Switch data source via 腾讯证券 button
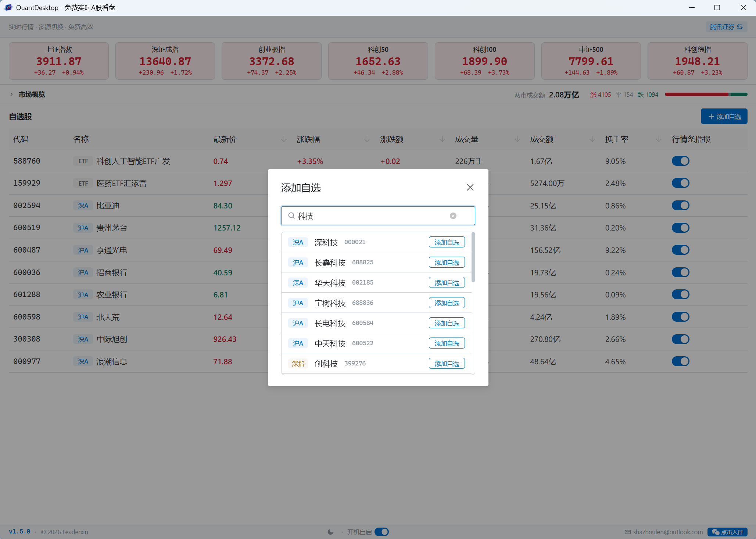The height and width of the screenshot is (539, 756). [726, 27]
